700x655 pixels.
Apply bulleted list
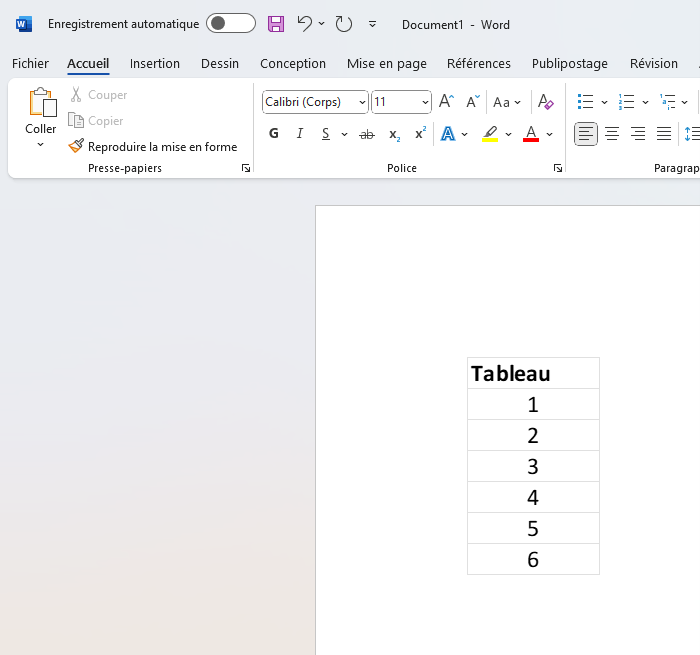coord(585,102)
